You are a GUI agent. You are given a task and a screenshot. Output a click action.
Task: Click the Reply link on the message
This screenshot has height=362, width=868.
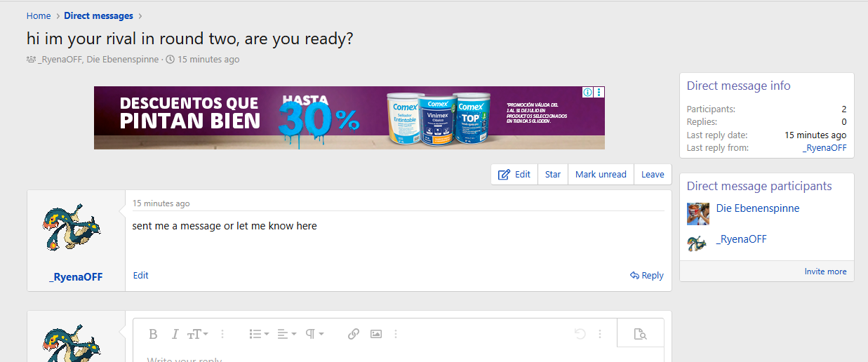[x=647, y=276]
